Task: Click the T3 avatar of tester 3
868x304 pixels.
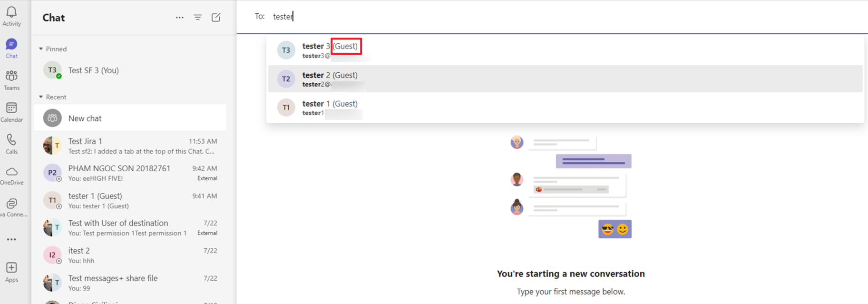Action: click(286, 50)
